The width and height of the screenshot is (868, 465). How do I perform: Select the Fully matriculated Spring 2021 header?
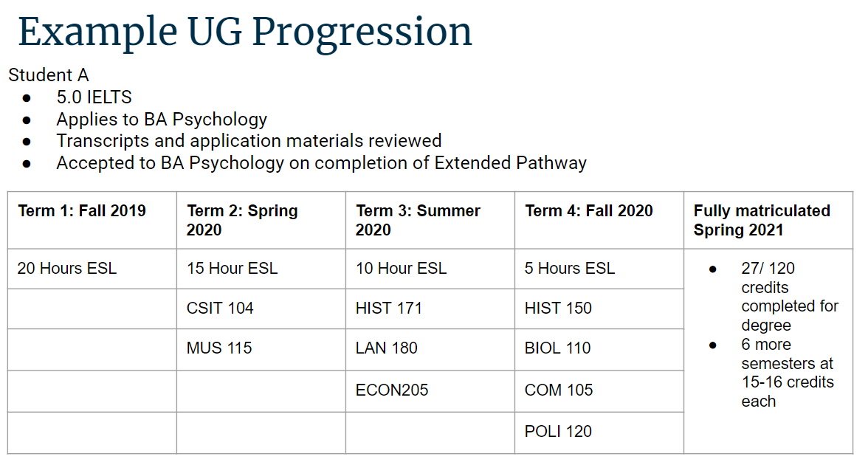(x=768, y=220)
